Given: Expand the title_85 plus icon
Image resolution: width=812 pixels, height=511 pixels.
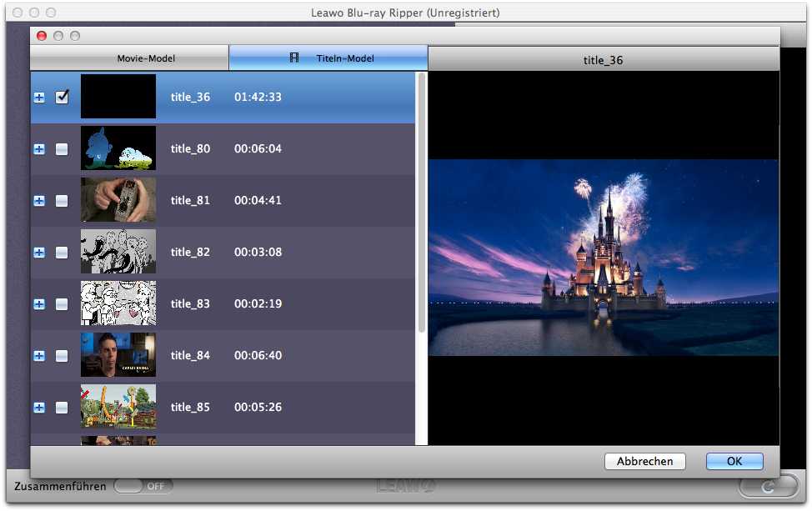Looking at the screenshot, I should coord(39,408).
